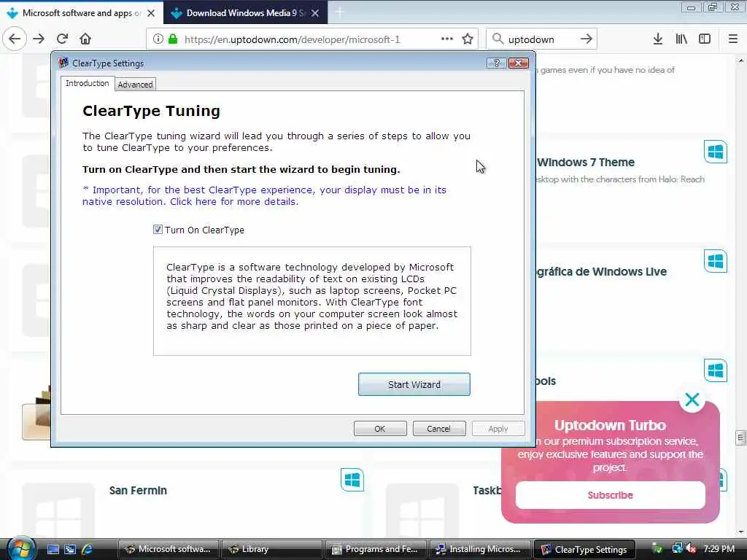747x560 pixels.
Task: Select Microsoft software and apps browser tab
Action: click(82, 13)
